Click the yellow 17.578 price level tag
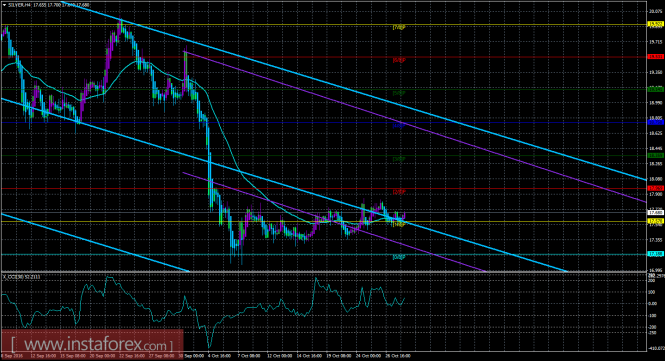This screenshot has height=361, width=665. 656,221
